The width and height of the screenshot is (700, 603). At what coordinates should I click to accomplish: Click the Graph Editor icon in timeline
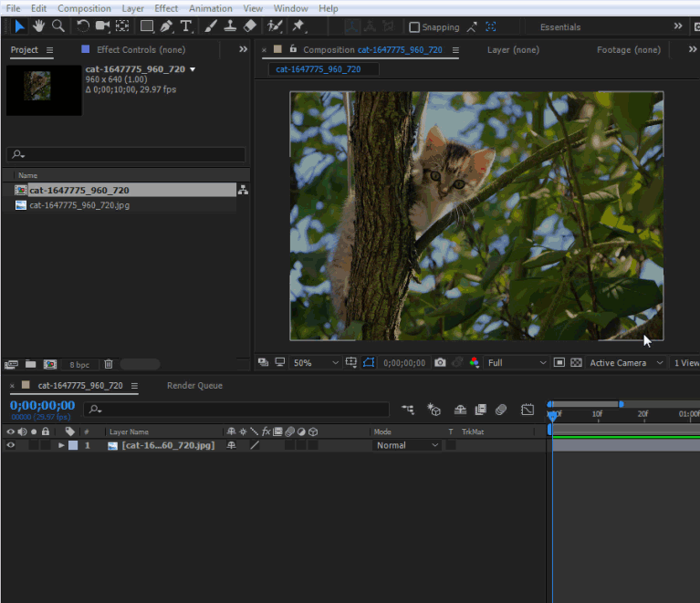(x=528, y=410)
